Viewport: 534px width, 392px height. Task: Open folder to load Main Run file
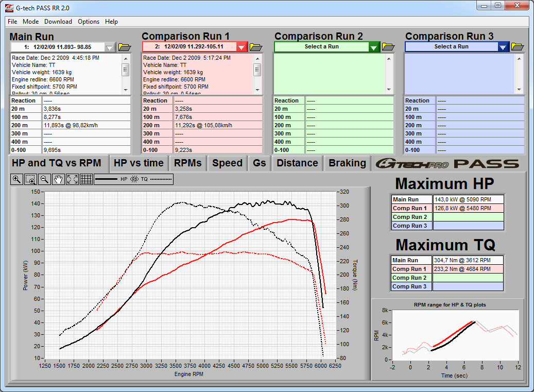pos(125,47)
